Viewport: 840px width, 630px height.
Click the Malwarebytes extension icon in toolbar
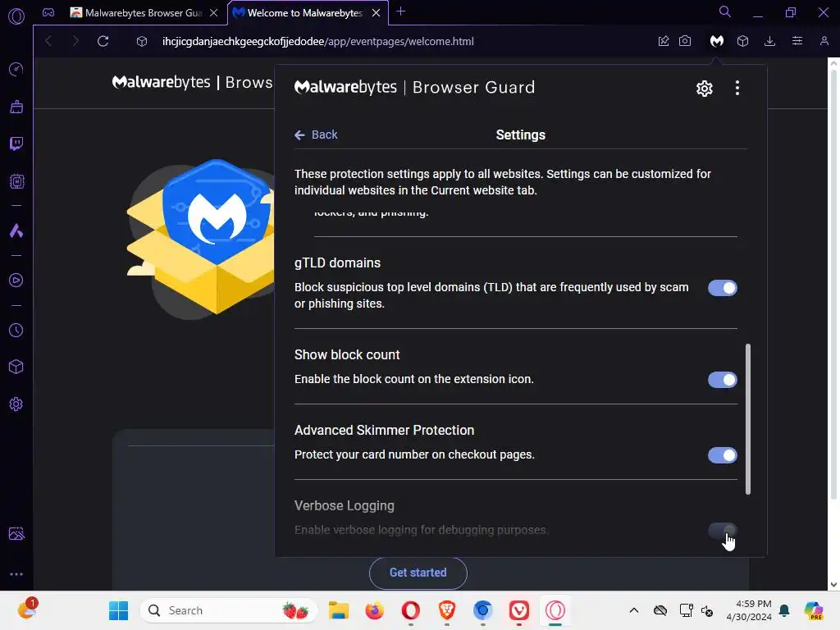click(716, 41)
